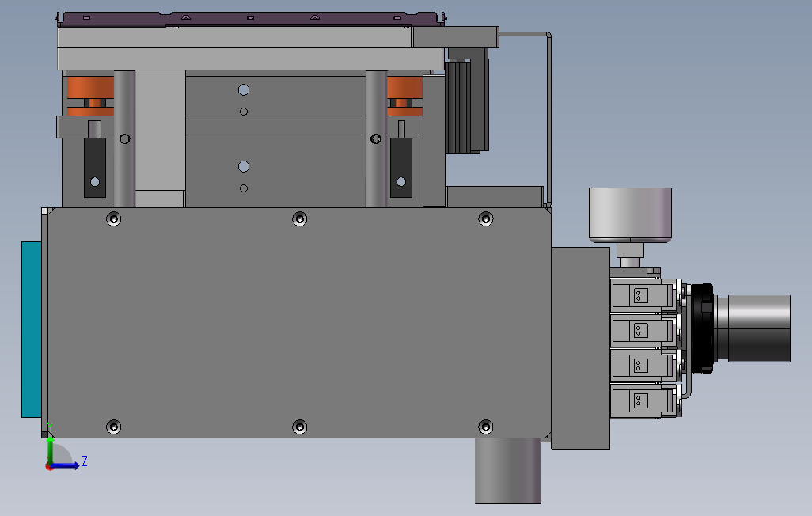The height and width of the screenshot is (516, 812).
Task: Select the gray cylinder below the main housing
Action: click(x=507, y=470)
